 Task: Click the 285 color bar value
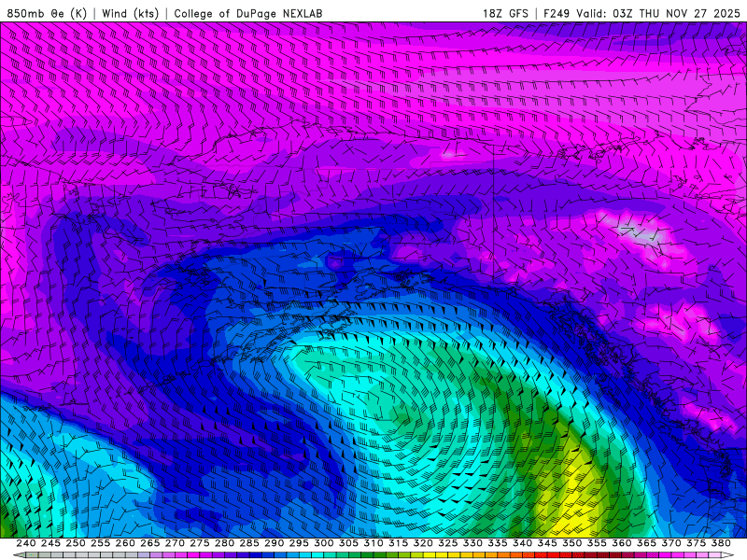point(249,543)
